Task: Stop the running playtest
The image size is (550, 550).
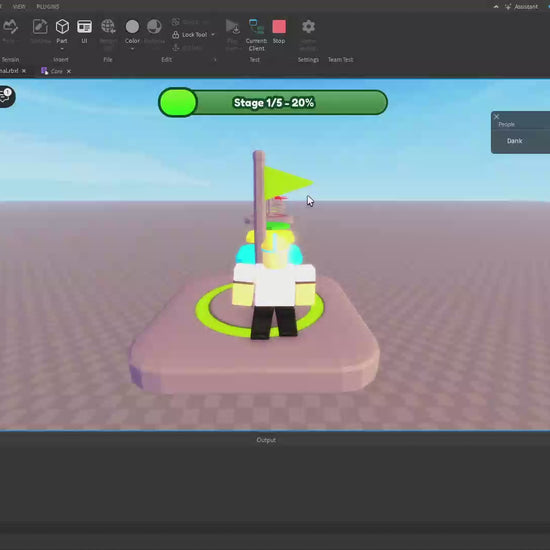Action: (x=279, y=31)
